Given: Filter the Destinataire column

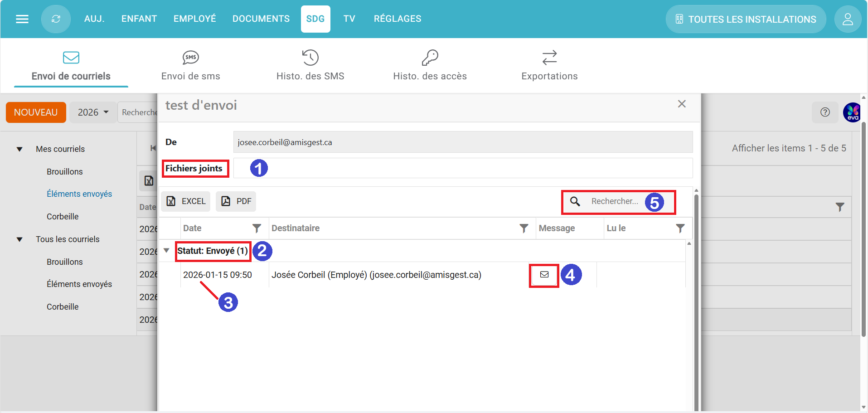Looking at the screenshot, I should pyautogui.click(x=524, y=228).
